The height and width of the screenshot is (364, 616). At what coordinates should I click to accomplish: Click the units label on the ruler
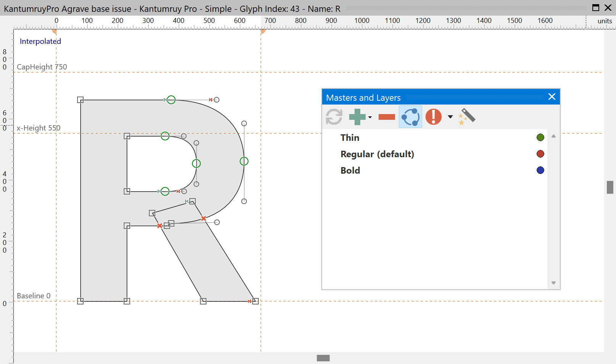click(x=605, y=21)
